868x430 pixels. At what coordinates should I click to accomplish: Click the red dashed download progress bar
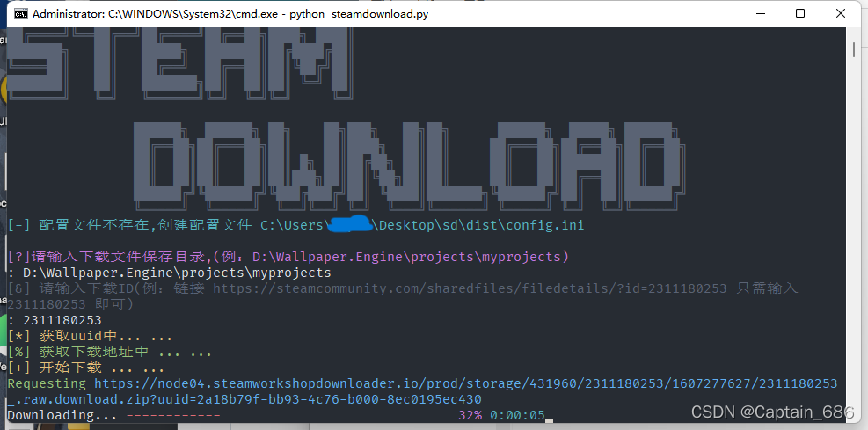173,415
